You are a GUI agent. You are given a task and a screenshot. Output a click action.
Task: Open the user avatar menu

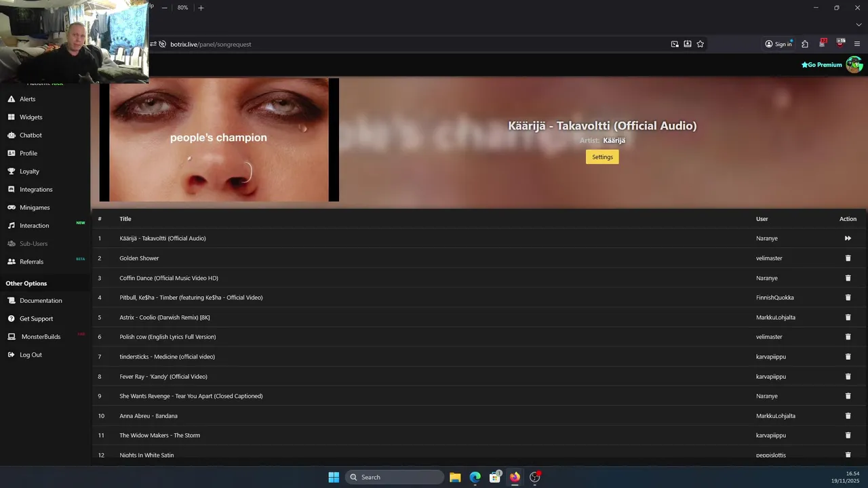click(x=854, y=64)
